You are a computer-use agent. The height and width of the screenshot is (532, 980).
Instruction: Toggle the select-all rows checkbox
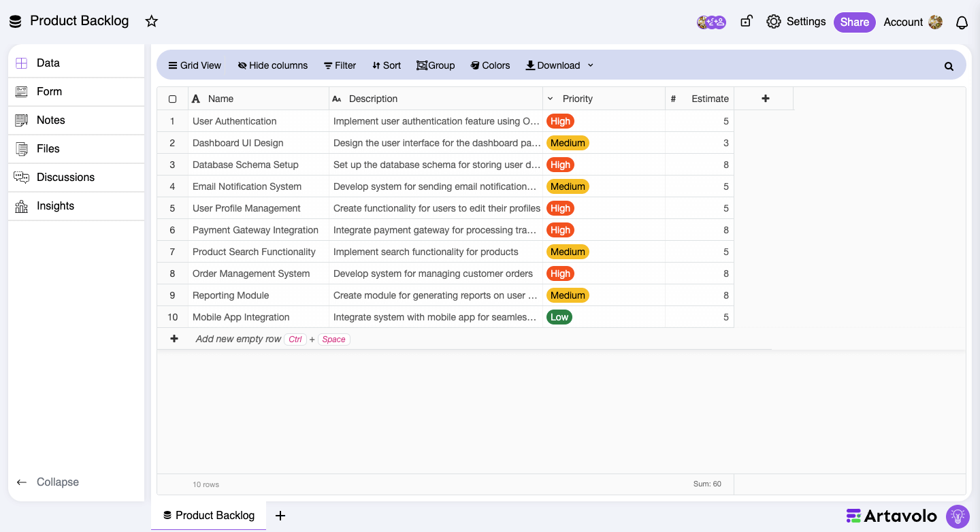pos(173,99)
